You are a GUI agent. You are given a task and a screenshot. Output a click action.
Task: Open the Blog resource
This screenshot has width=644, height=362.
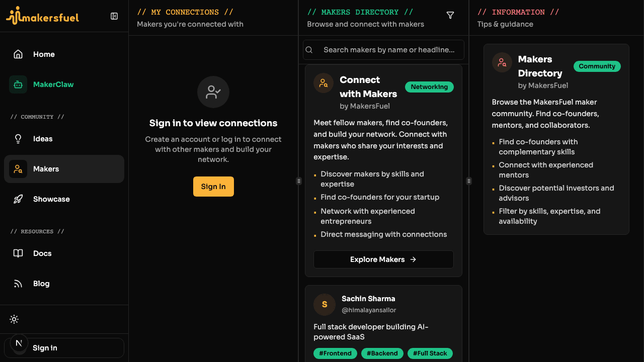64,284
